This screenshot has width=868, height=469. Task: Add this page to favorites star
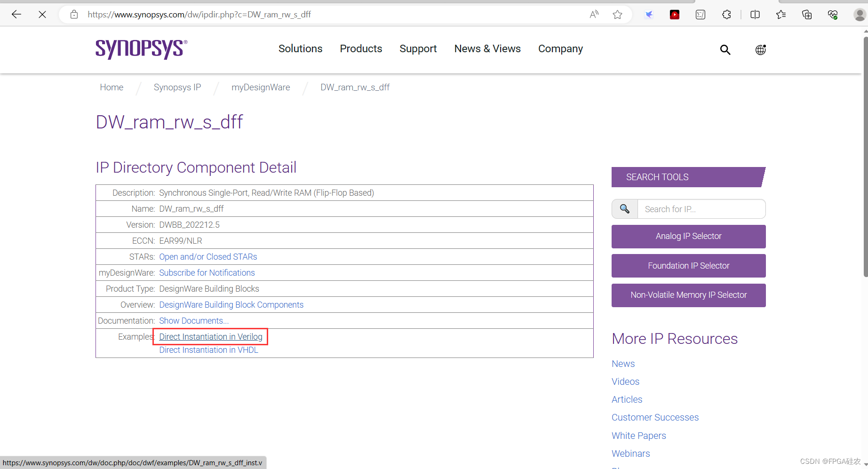click(618, 15)
